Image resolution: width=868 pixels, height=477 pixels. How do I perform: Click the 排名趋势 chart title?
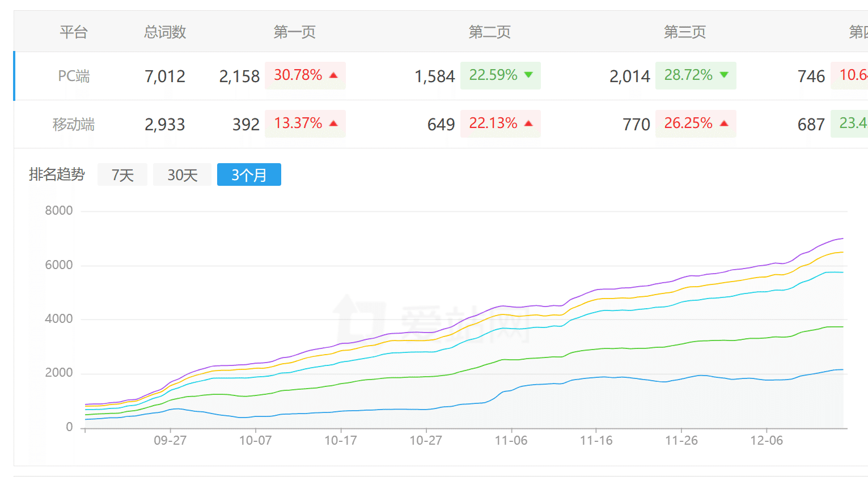pos(57,174)
